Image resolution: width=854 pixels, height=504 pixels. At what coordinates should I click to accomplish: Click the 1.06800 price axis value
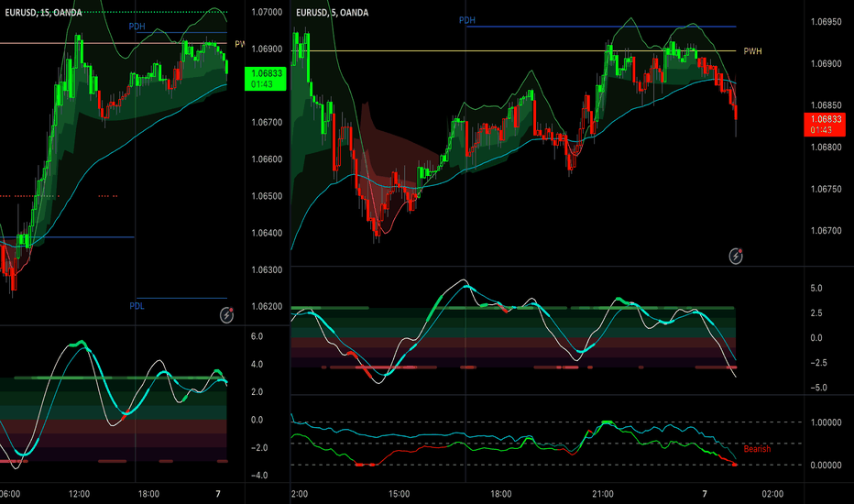pos(827,148)
